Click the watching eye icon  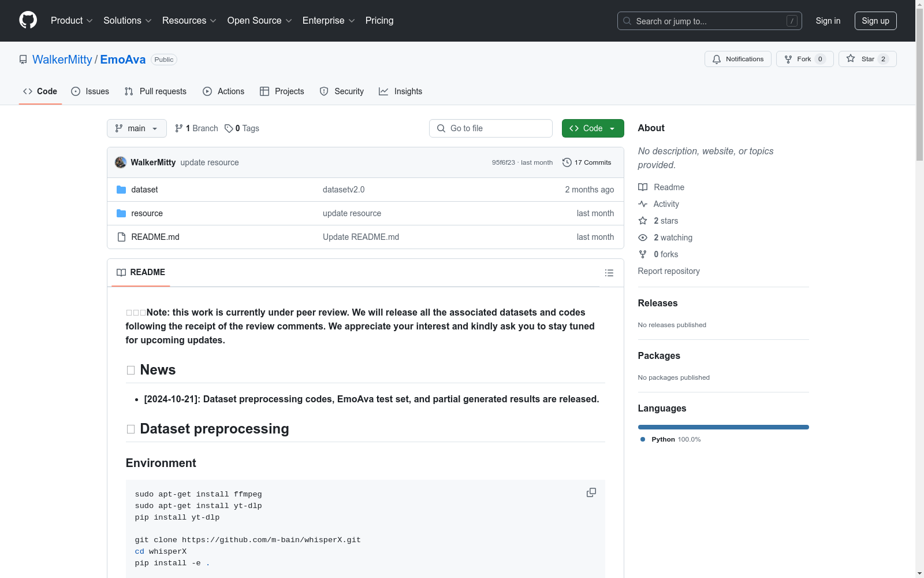tap(643, 238)
